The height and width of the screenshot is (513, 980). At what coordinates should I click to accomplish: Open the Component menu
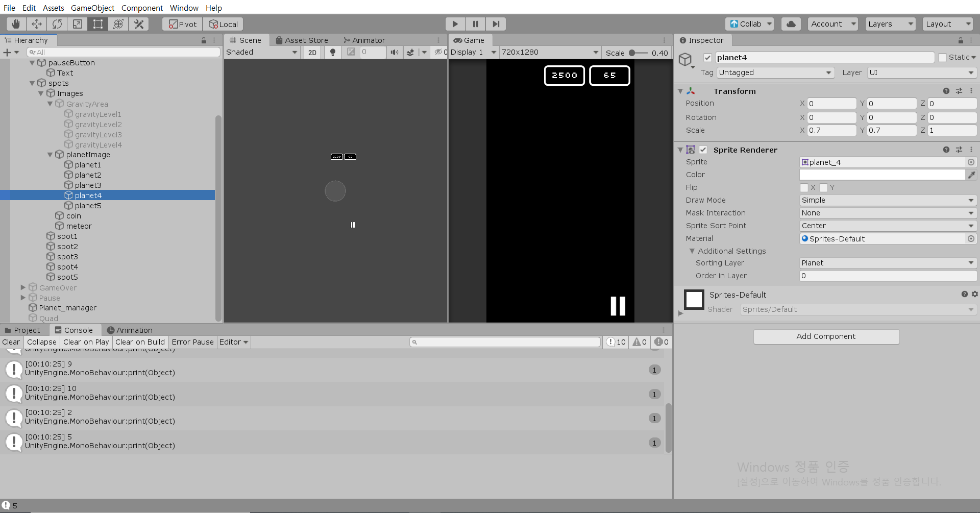(142, 8)
